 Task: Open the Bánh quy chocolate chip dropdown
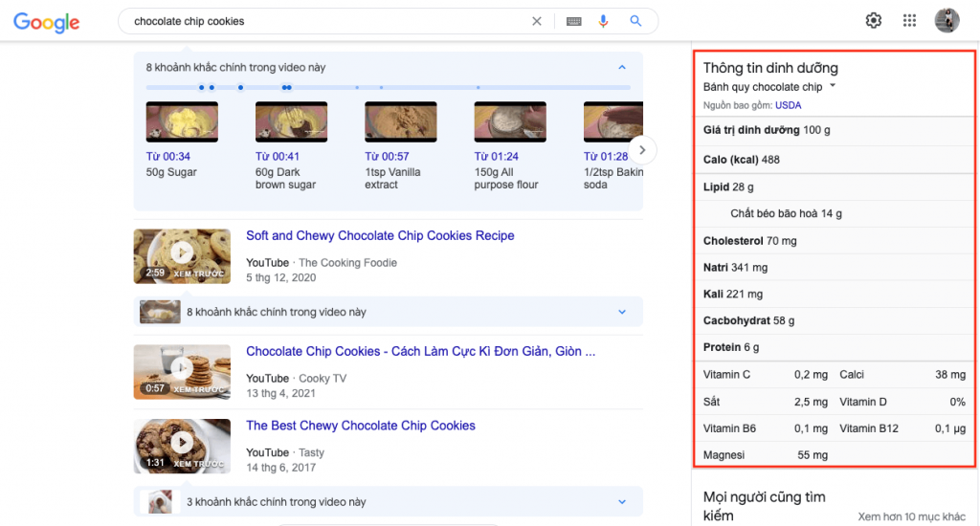tap(769, 87)
